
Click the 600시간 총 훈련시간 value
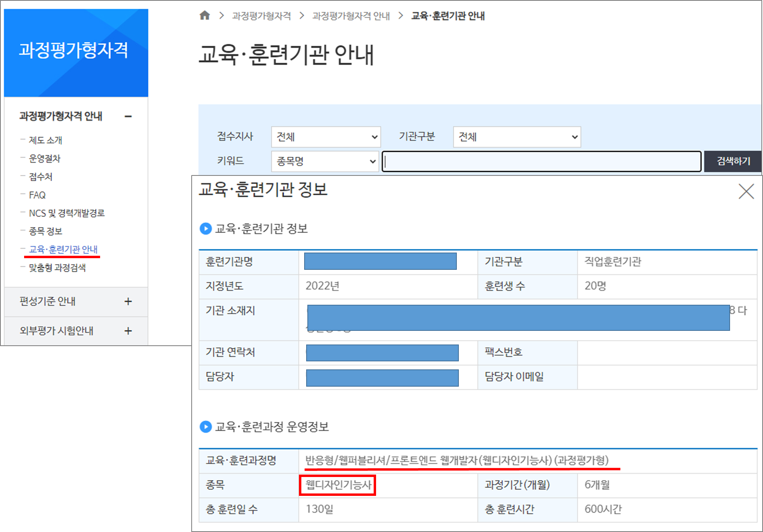click(x=603, y=510)
